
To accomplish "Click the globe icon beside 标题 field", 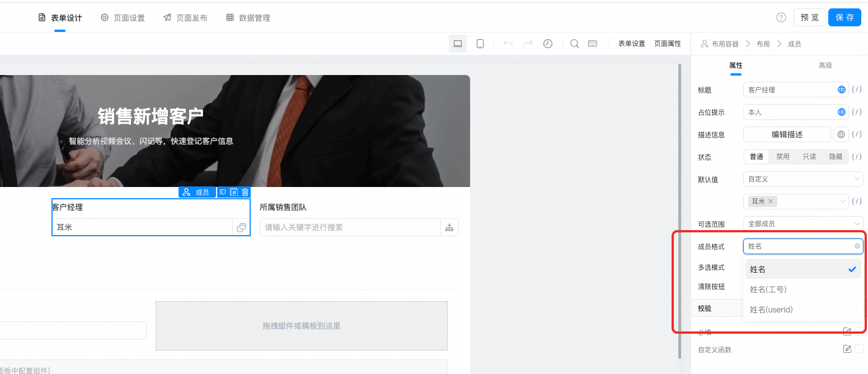I will pyautogui.click(x=841, y=90).
